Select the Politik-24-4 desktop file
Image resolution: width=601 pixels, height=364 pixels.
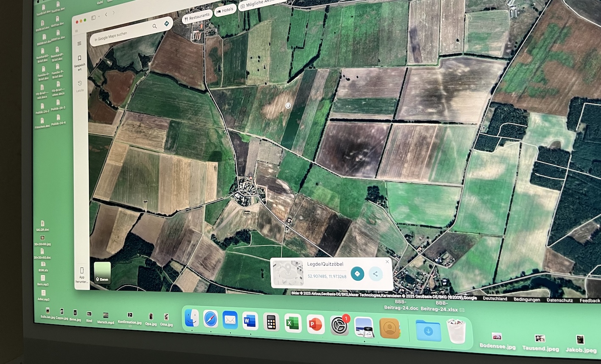pos(58,120)
